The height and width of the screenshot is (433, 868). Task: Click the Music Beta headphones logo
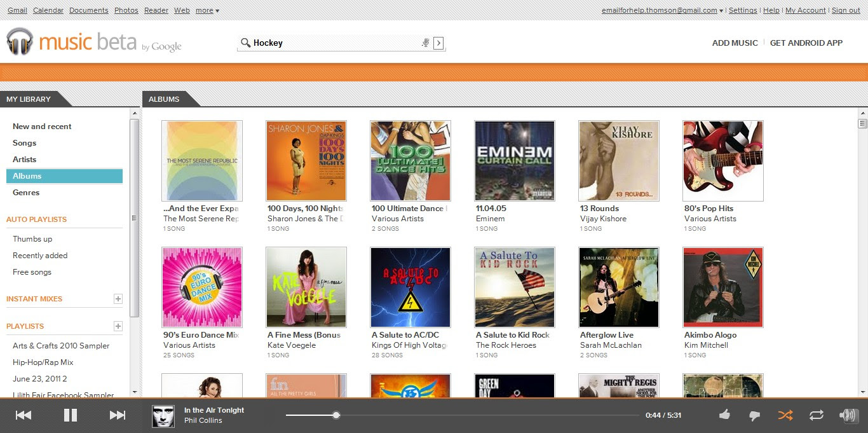20,42
